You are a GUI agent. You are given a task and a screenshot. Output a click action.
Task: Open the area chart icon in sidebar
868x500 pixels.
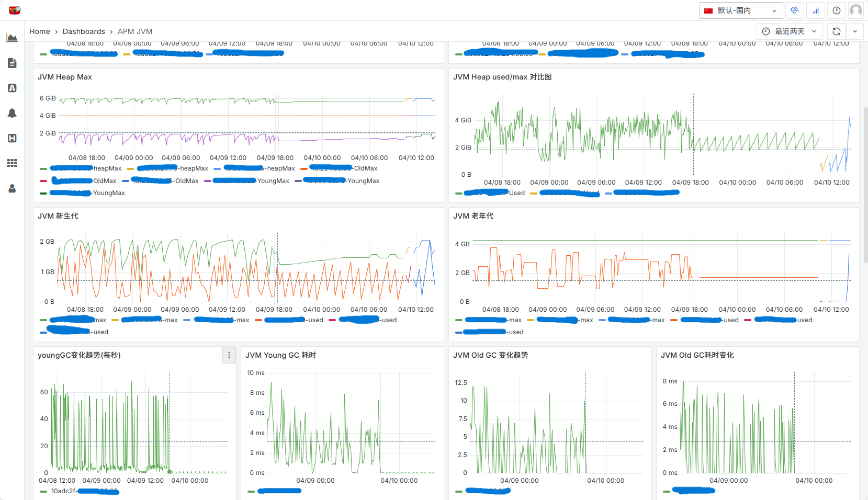point(12,38)
